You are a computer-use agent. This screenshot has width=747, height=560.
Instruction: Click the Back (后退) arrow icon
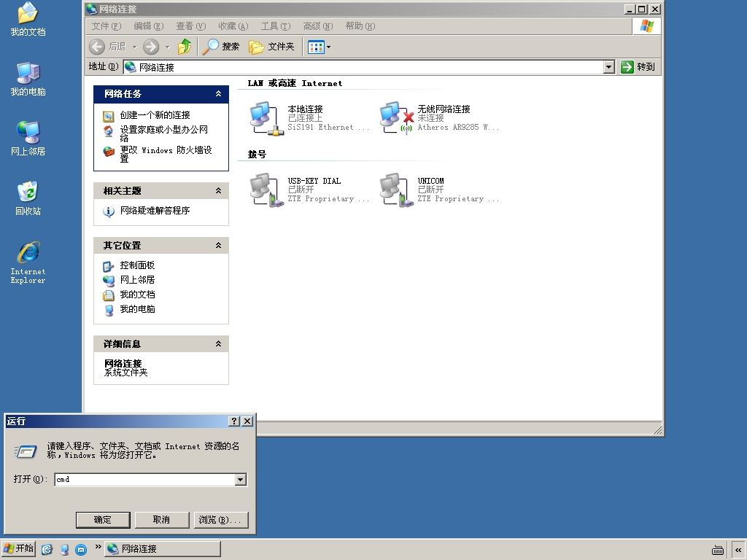97,47
